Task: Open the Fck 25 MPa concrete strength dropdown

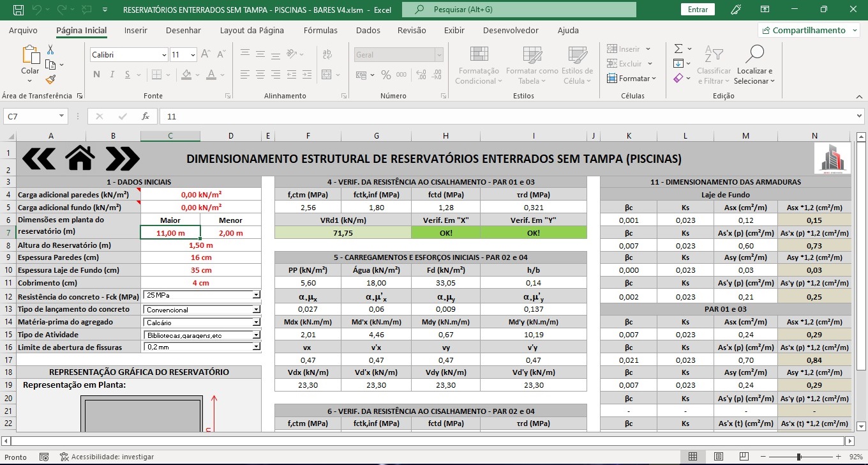Action: click(x=256, y=296)
